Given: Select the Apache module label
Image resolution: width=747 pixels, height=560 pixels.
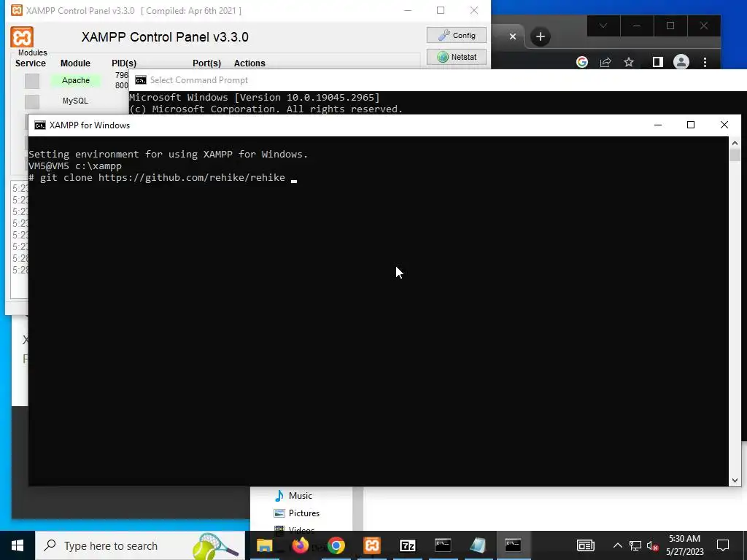Looking at the screenshot, I should [x=76, y=80].
